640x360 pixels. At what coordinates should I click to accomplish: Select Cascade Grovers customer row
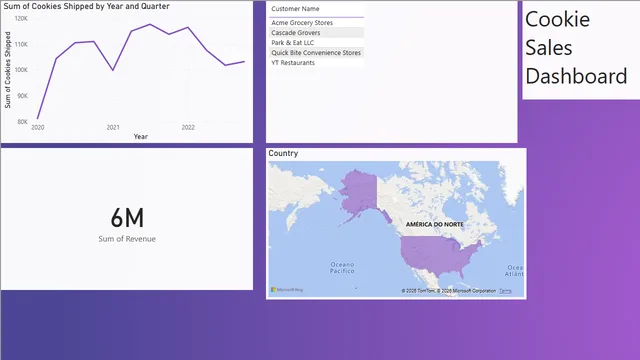click(316, 33)
